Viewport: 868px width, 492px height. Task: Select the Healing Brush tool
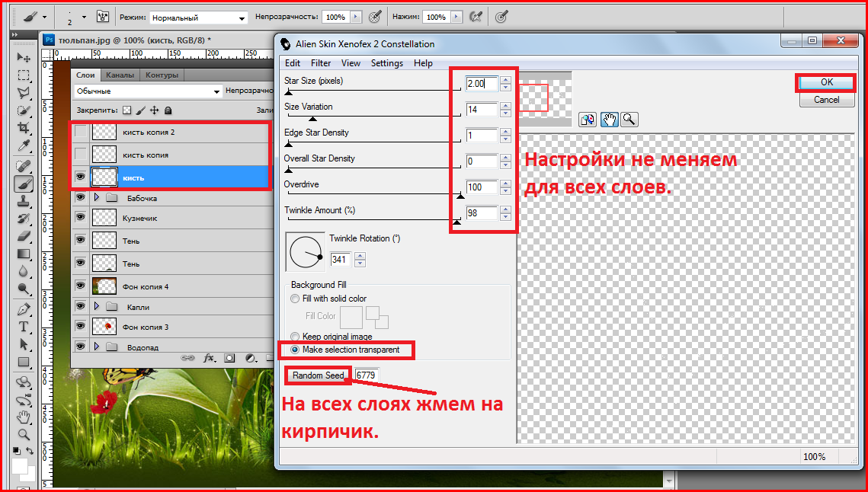coord(24,165)
